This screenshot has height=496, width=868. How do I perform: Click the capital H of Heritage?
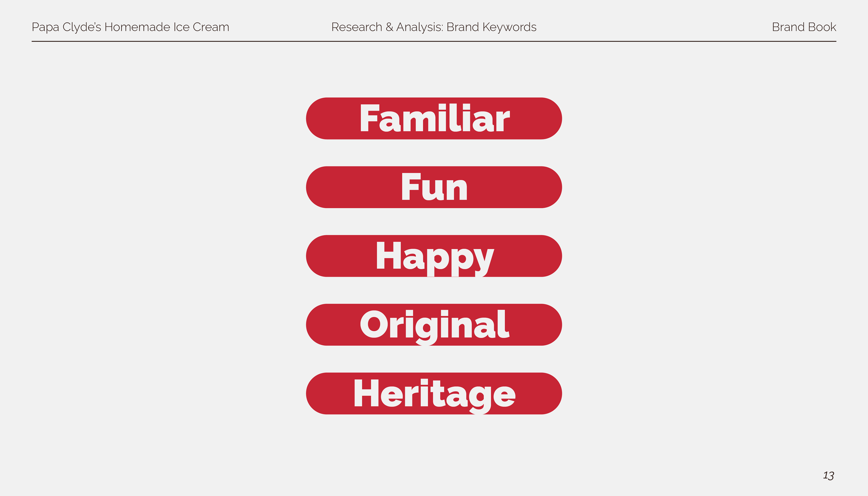[x=366, y=393]
